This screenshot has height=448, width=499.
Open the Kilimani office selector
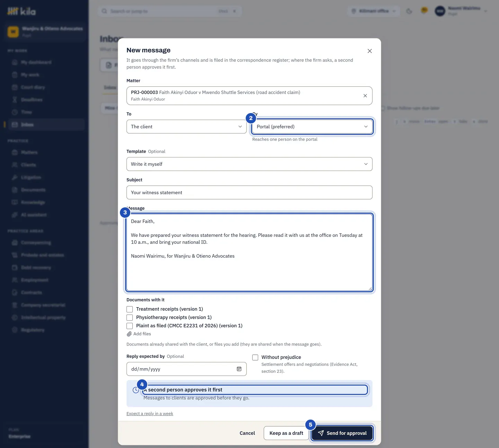[x=374, y=11]
